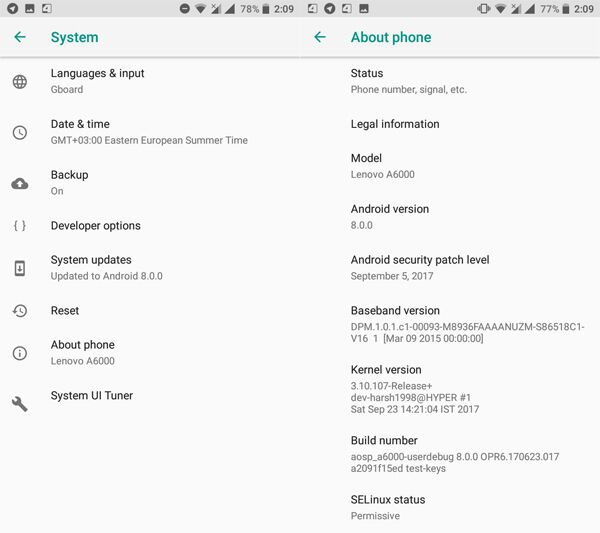
Task: Open Status phone number and signal
Action: click(x=450, y=81)
